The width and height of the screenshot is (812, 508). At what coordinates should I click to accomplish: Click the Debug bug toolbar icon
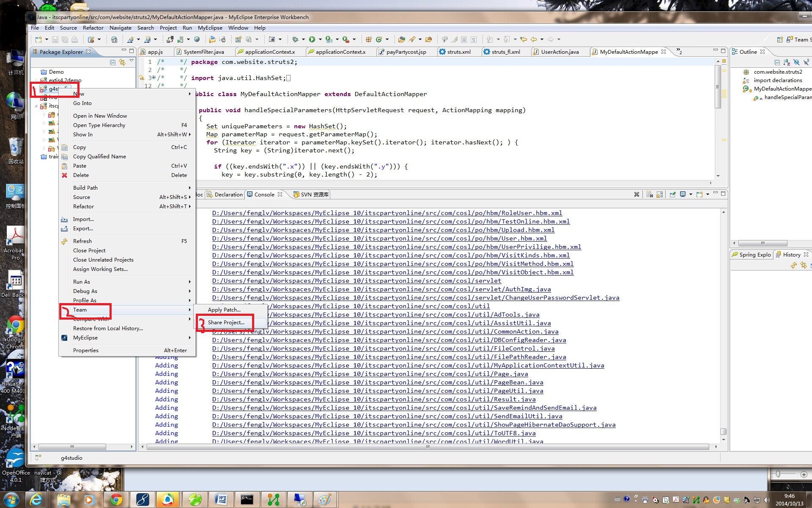click(295, 39)
